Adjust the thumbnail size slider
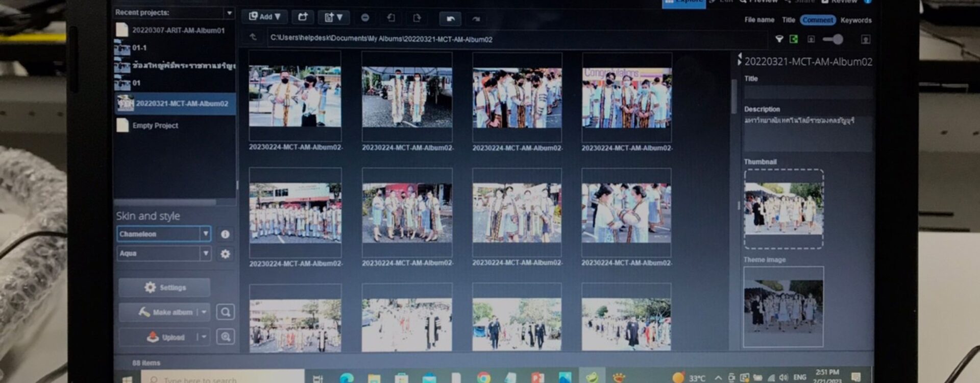 click(833, 39)
